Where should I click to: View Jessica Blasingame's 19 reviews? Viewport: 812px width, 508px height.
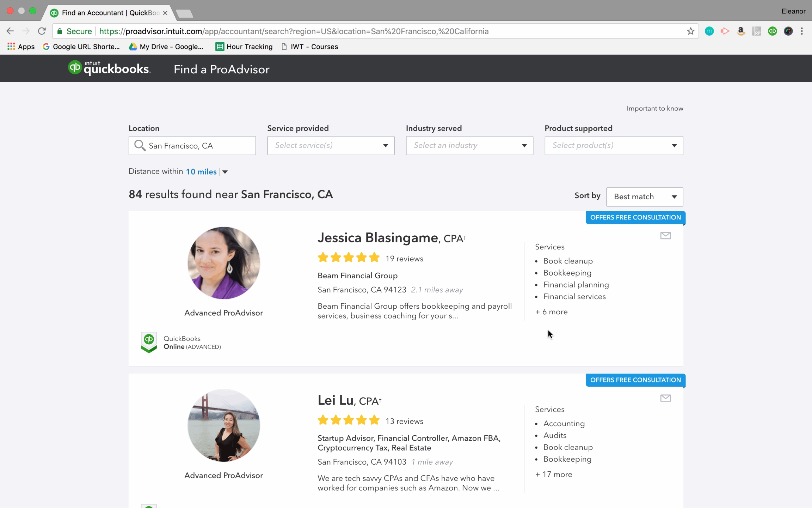[x=404, y=259]
